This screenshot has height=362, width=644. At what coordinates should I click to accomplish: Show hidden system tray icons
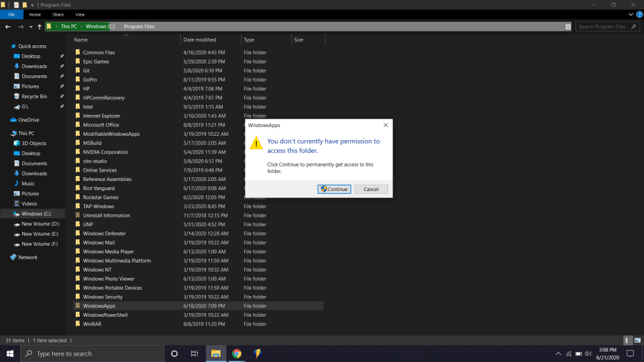click(x=558, y=354)
